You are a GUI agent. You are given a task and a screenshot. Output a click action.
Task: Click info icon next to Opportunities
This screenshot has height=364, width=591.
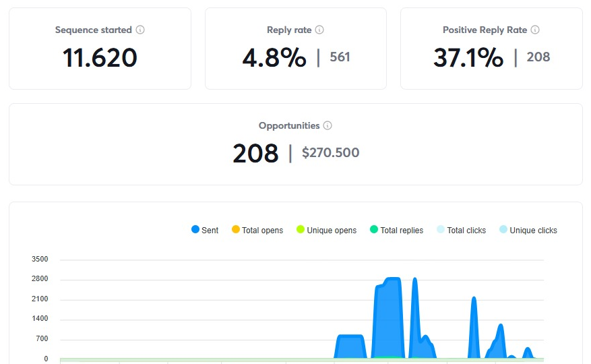(328, 125)
